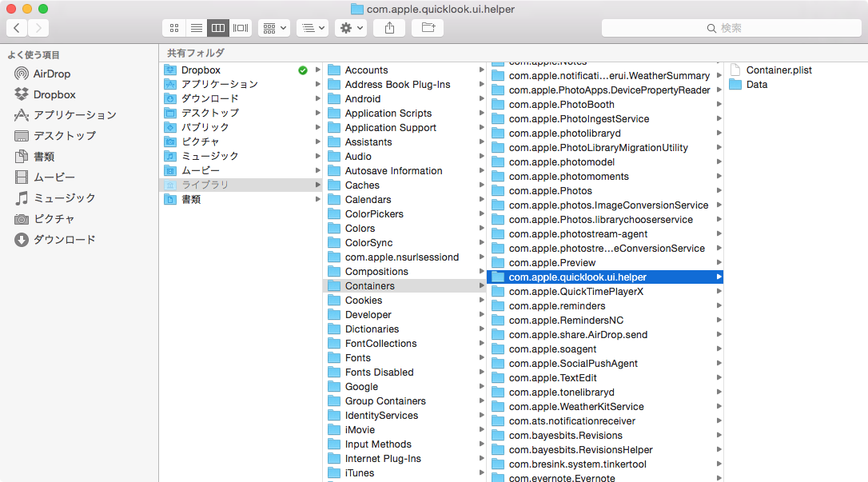
Task: Go back with the left arrow button
Action: [17, 28]
